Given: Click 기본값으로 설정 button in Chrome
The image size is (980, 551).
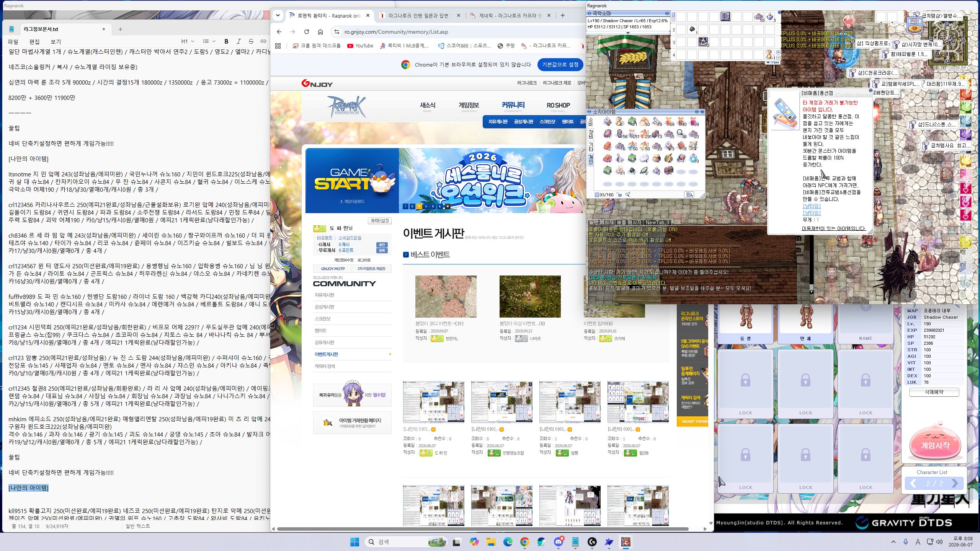Looking at the screenshot, I should click(560, 65).
